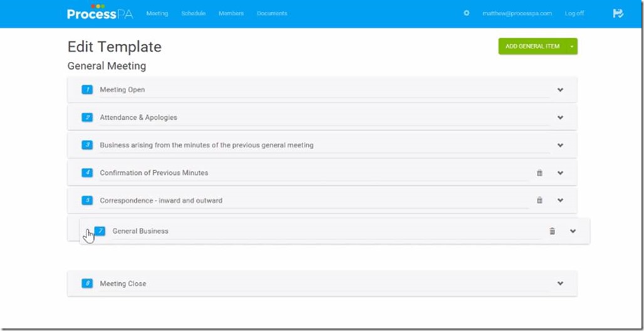
Task: Open the Documents menu
Action: click(x=272, y=13)
